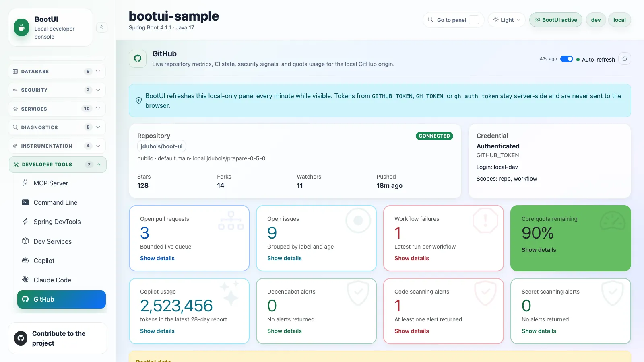The image size is (644, 362).
Task: Show details for Open issues
Action: 285,258
